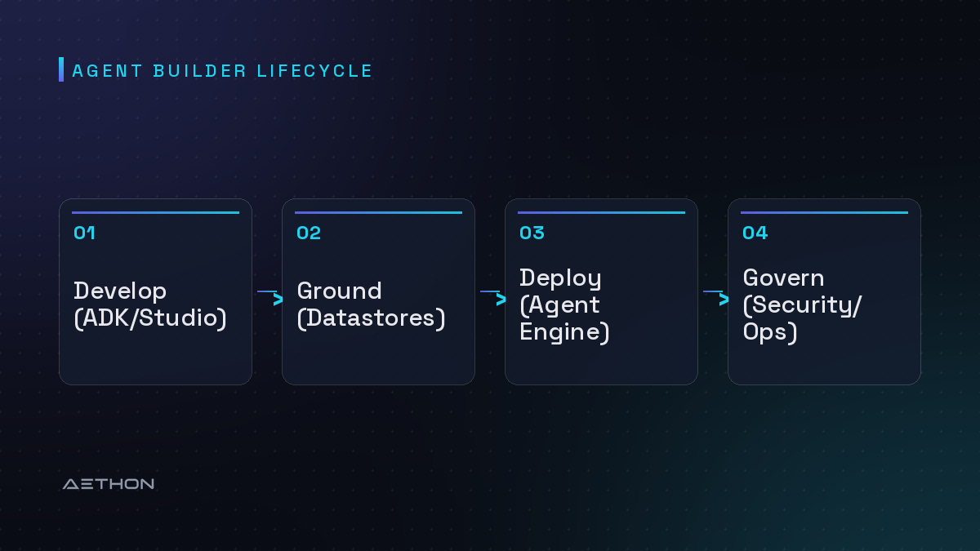Click step number 01
Viewport: 980px width, 551px height.
84,233
